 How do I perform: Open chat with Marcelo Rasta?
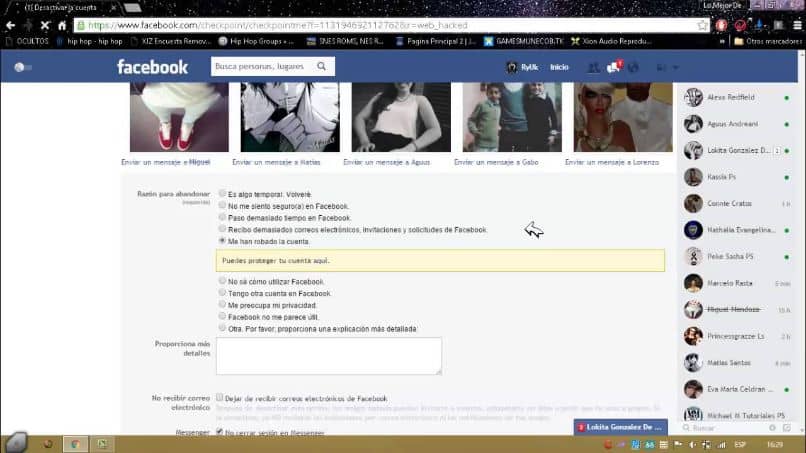tap(738, 283)
